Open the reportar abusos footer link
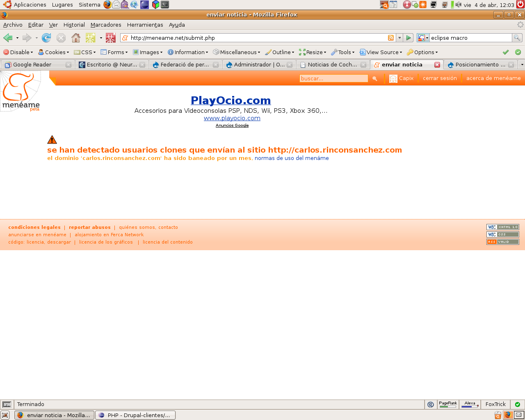This screenshot has width=525, height=420. tap(90, 227)
